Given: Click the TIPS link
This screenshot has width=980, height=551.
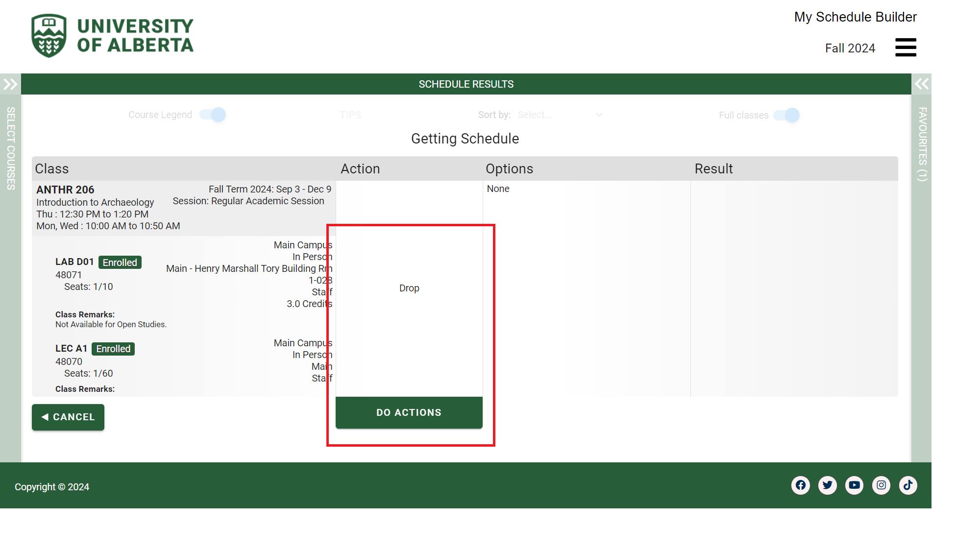Looking at the screenshot, I should 350,115.
